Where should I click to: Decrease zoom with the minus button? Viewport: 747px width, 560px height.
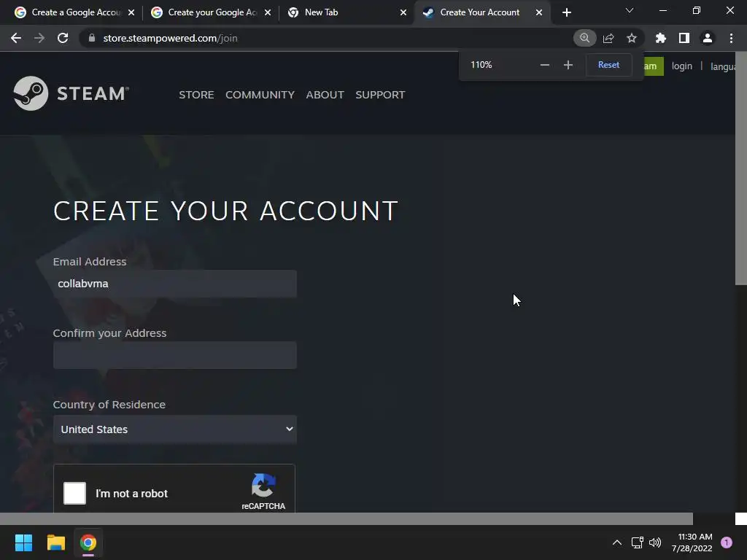[x=544, y=65]
